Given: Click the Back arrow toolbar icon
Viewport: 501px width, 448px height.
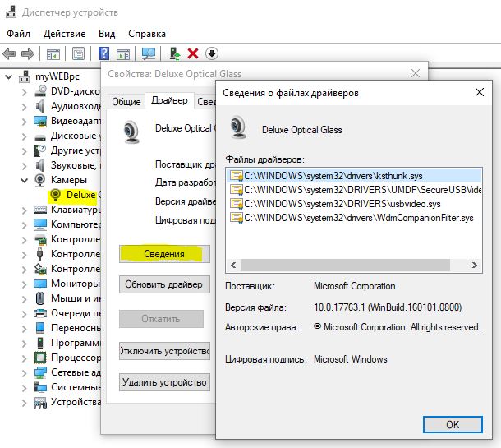Looking at the screenshot, I should 9,53.
